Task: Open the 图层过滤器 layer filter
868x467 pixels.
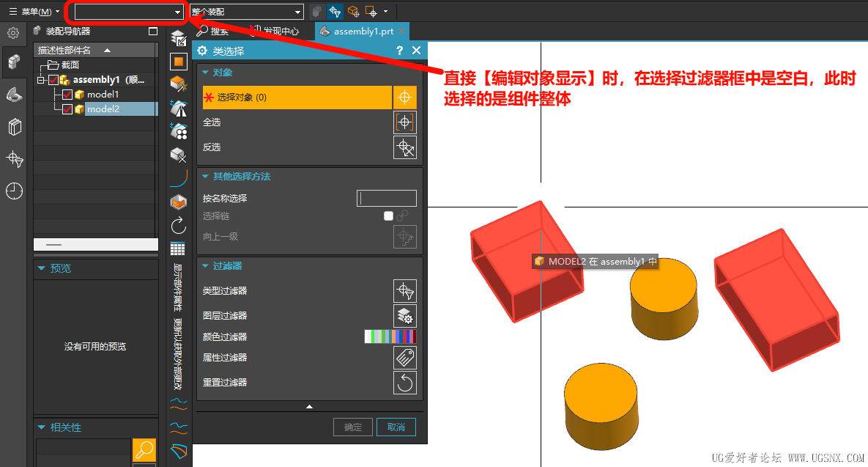Action: pos(404,316)
